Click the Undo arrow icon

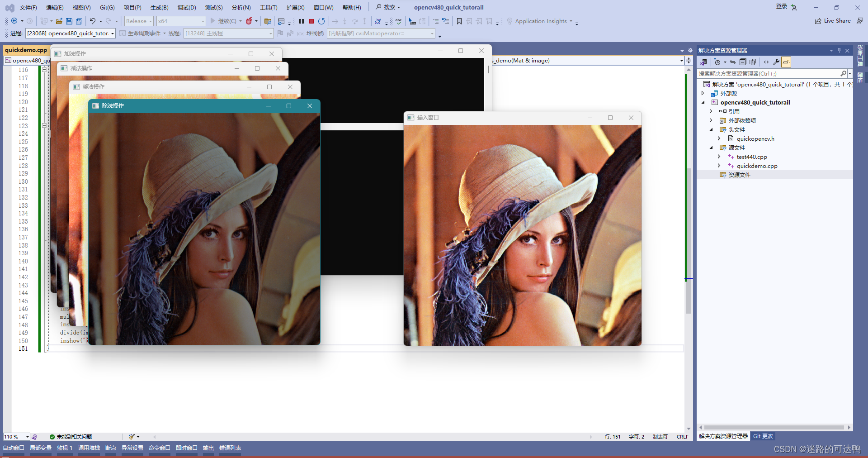tap(92, 21)
